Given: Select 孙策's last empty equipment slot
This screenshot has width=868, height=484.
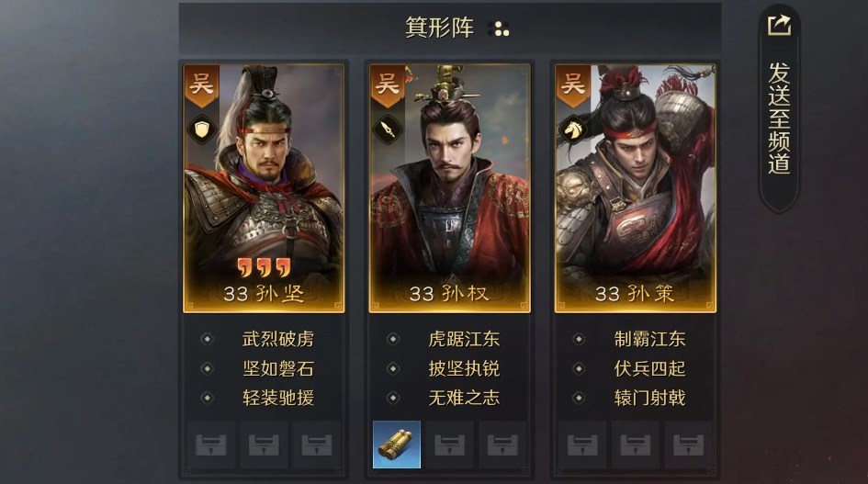Looking at the screenshot, I should [x=688, y=445].
